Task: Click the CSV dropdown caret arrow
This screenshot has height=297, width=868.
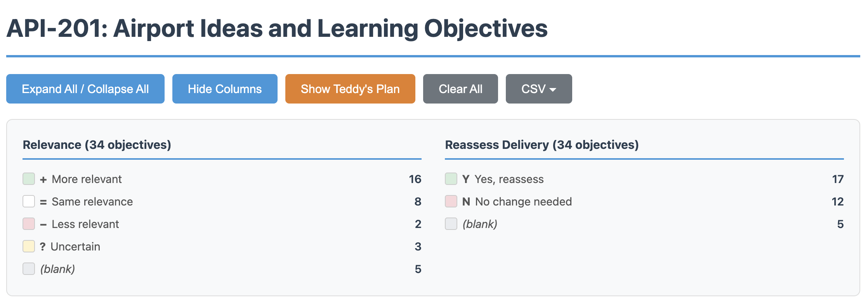Action: pos(553,90)
